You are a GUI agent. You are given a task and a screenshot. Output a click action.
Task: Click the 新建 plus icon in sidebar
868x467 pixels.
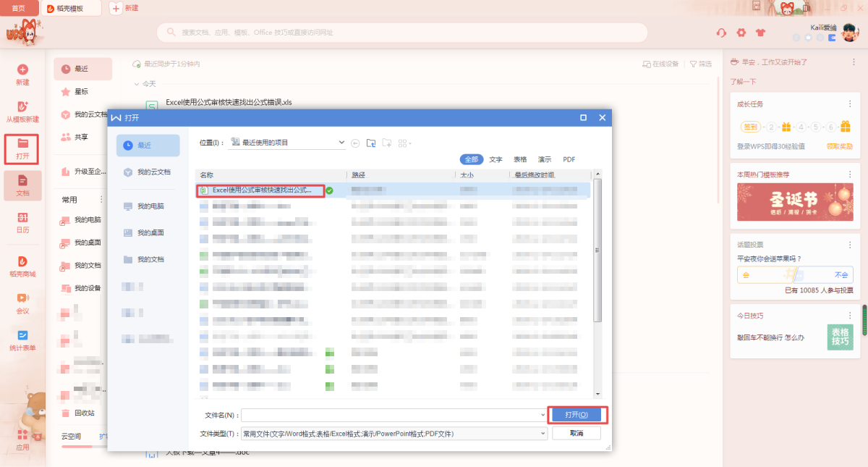pos(22,70)
